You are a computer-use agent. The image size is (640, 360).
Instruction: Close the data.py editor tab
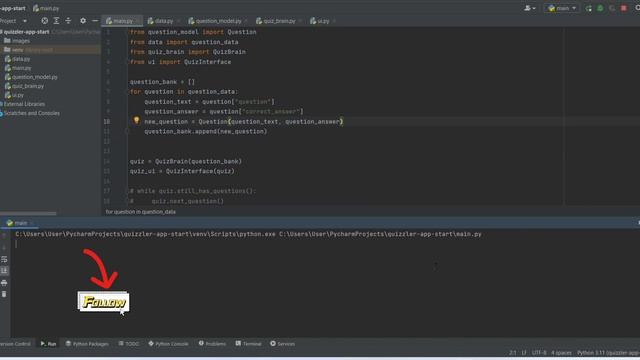179,21
